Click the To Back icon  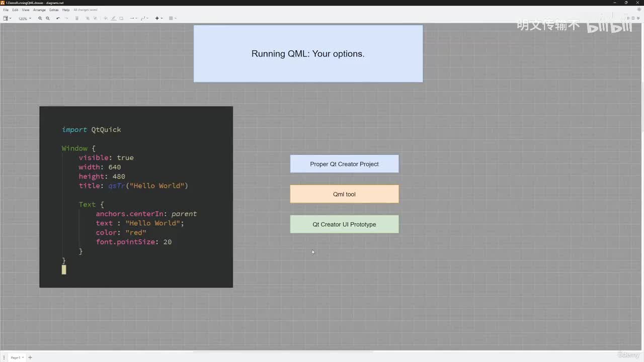click(x=95, y=19)
